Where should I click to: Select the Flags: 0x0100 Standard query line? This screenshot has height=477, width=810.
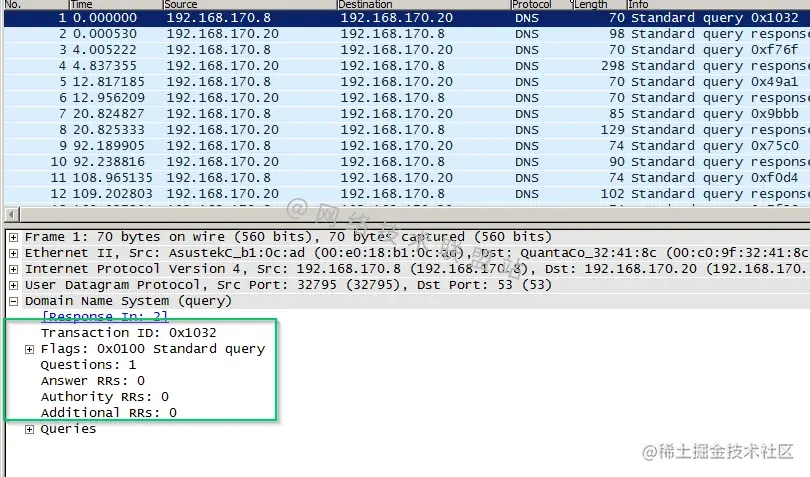pyautogui.click(x=153, y=349)
